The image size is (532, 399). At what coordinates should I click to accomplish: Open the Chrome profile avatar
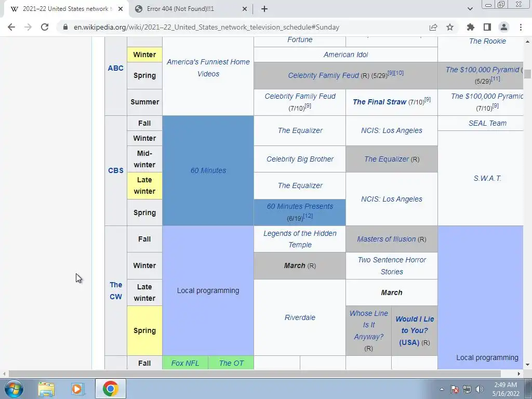pos(504,27)
